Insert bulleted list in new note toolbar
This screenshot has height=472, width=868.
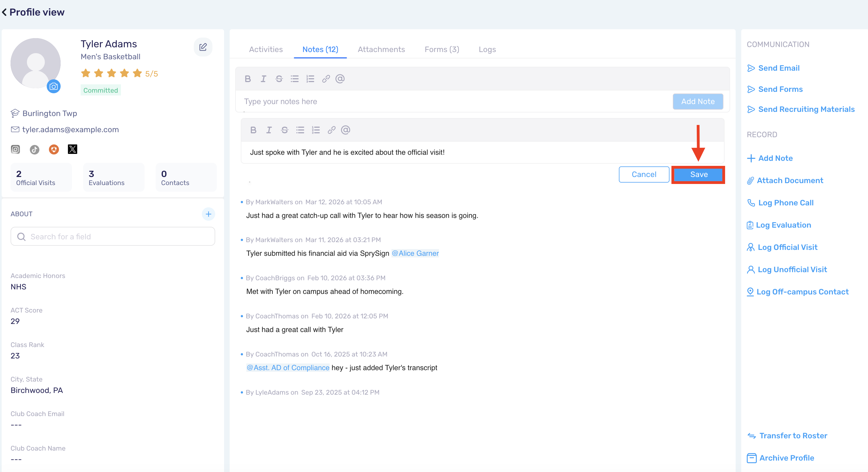pos(294,78)
